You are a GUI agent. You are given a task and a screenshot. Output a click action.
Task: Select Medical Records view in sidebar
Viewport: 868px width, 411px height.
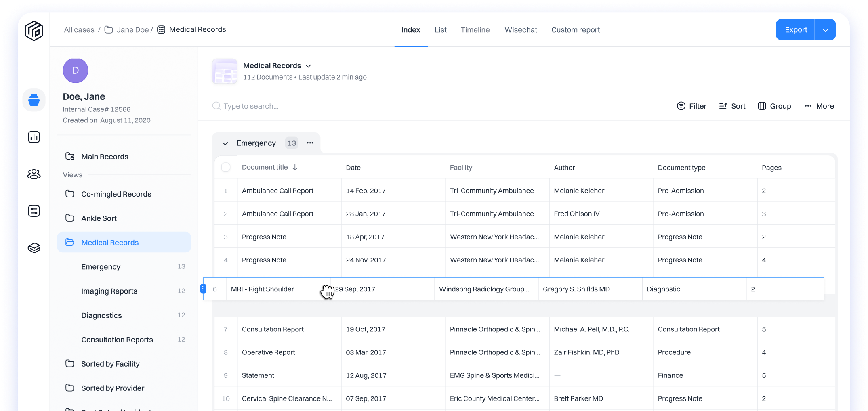click(124, 242)
